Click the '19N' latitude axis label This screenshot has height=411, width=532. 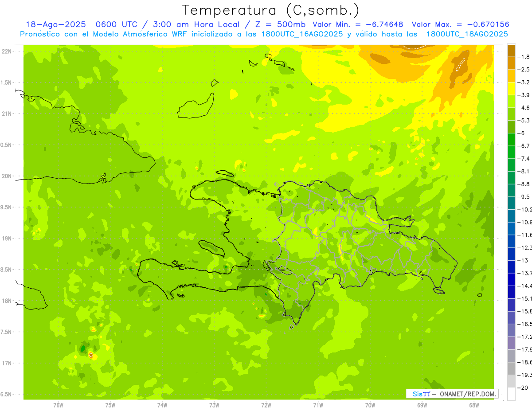(x=6, y=239)
